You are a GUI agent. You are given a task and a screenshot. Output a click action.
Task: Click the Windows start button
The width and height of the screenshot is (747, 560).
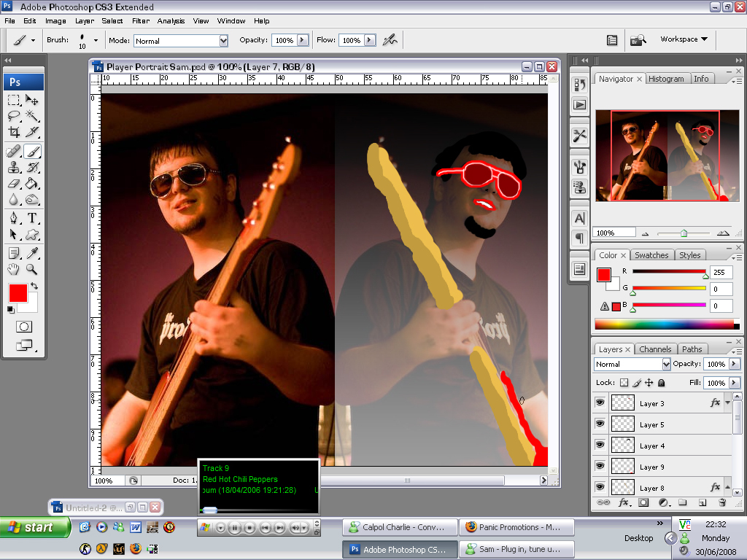(x=35, y=527)
